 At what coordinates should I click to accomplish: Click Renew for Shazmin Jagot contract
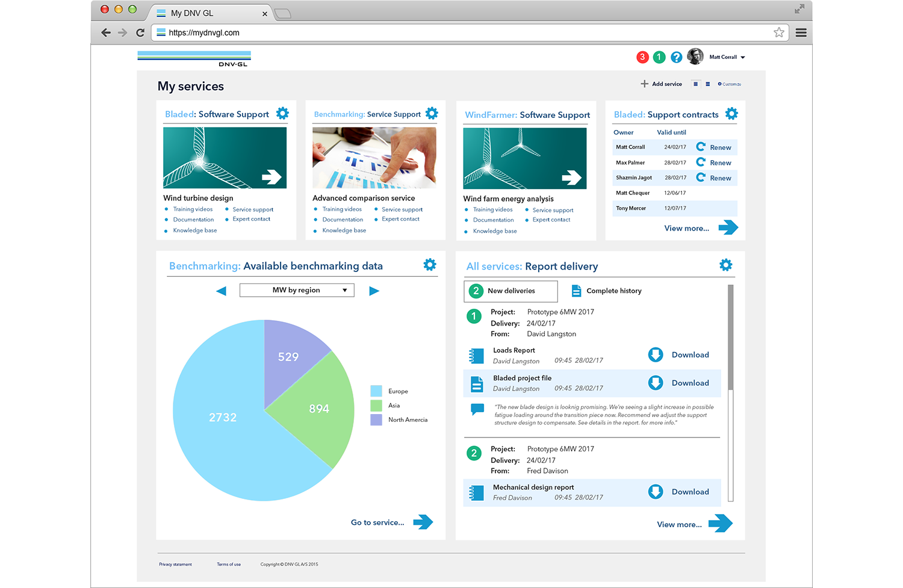click(720, 178)
